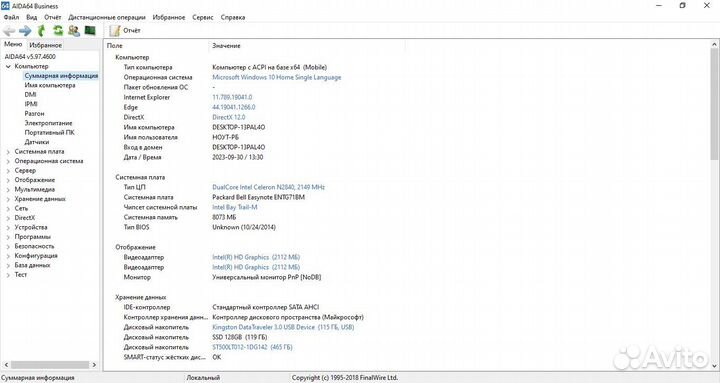The height and width of the screenshot is (383, 720).
Task: Expand the Хранение данных tree node
Action: pos(8,199)
